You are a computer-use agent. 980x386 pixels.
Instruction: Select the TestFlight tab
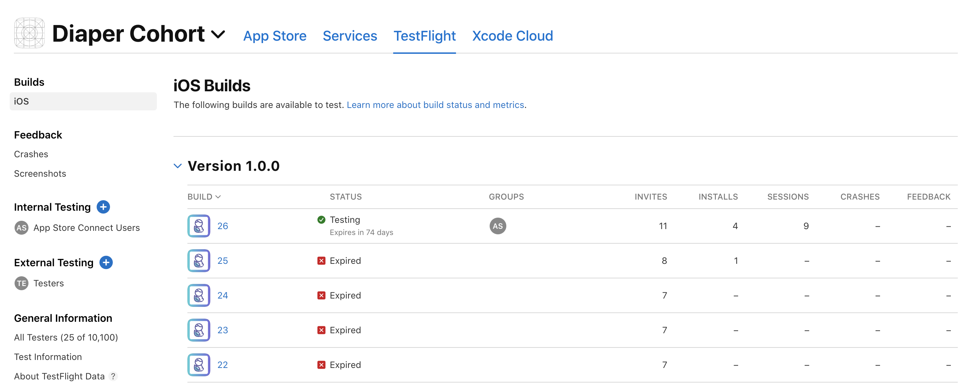tap(424, 36)
